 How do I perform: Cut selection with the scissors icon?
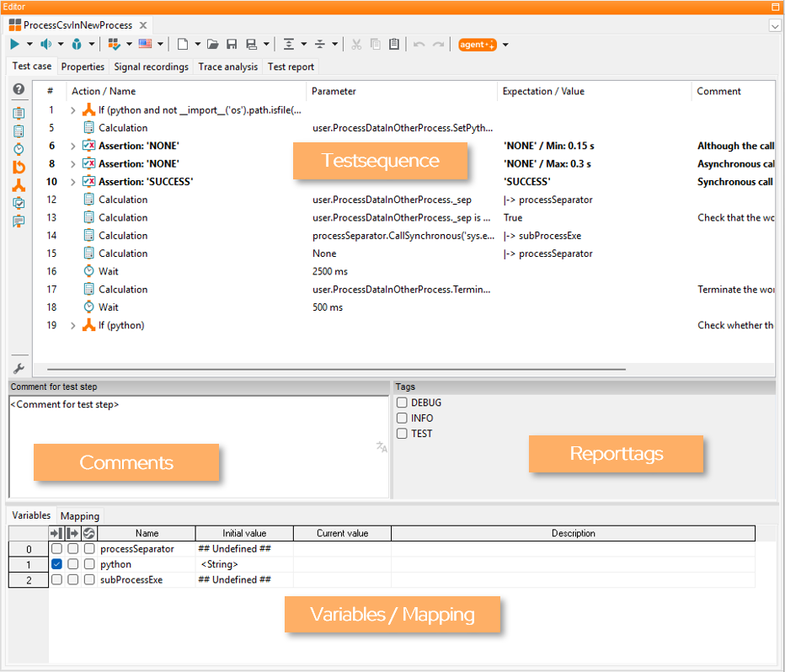click(x=356, y=45)
